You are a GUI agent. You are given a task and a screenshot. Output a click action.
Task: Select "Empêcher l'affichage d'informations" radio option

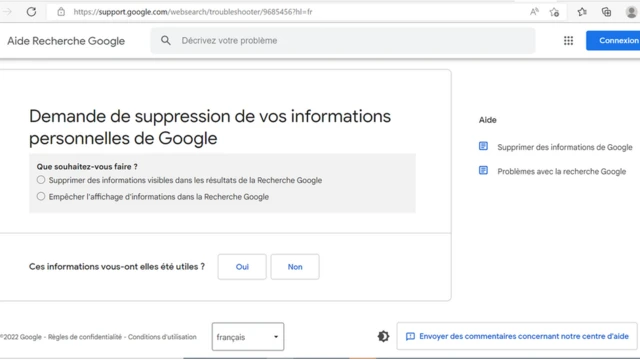[x=41, y=196]
